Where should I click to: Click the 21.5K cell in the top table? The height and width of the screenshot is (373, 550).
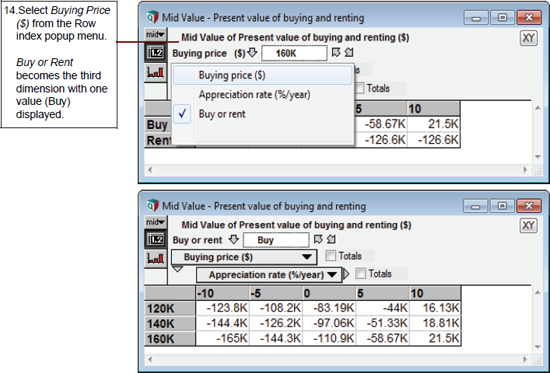tap(434, 124)
